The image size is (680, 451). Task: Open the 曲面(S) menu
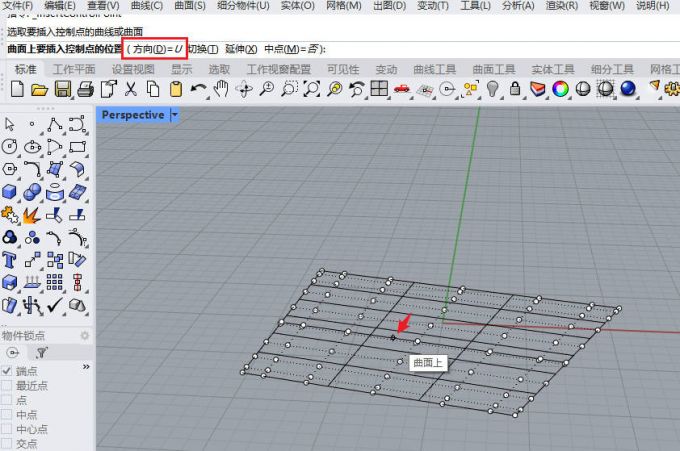tap(188, 6)
